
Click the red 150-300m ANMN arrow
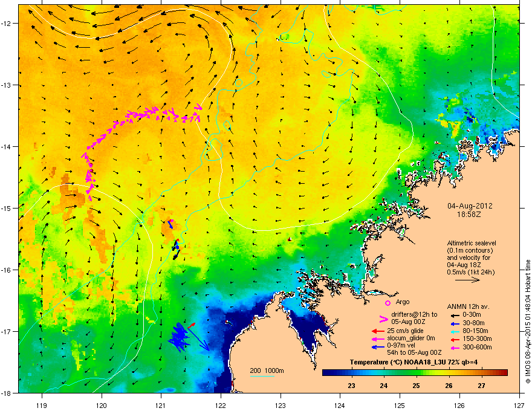tap(454, 339)
